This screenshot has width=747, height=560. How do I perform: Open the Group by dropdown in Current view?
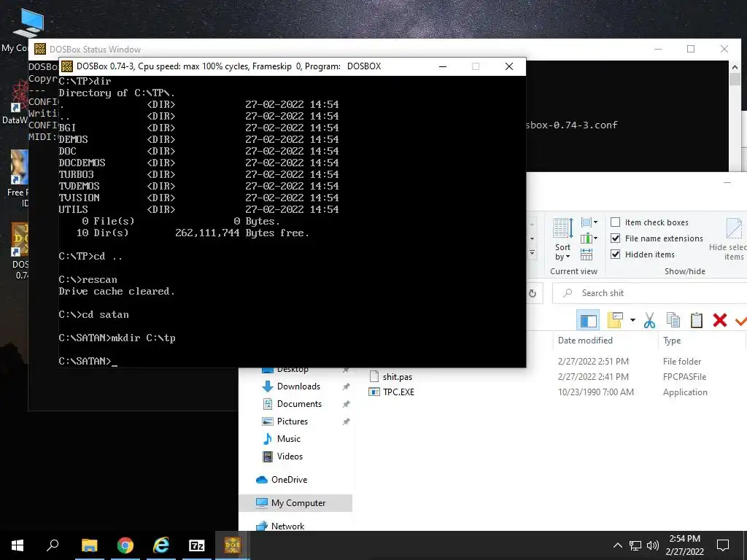point(589,222)
